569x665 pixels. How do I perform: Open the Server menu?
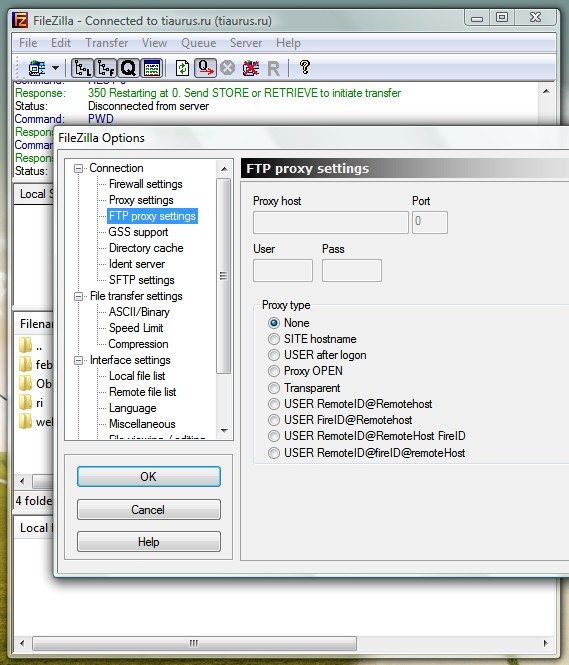coord(246,43)
